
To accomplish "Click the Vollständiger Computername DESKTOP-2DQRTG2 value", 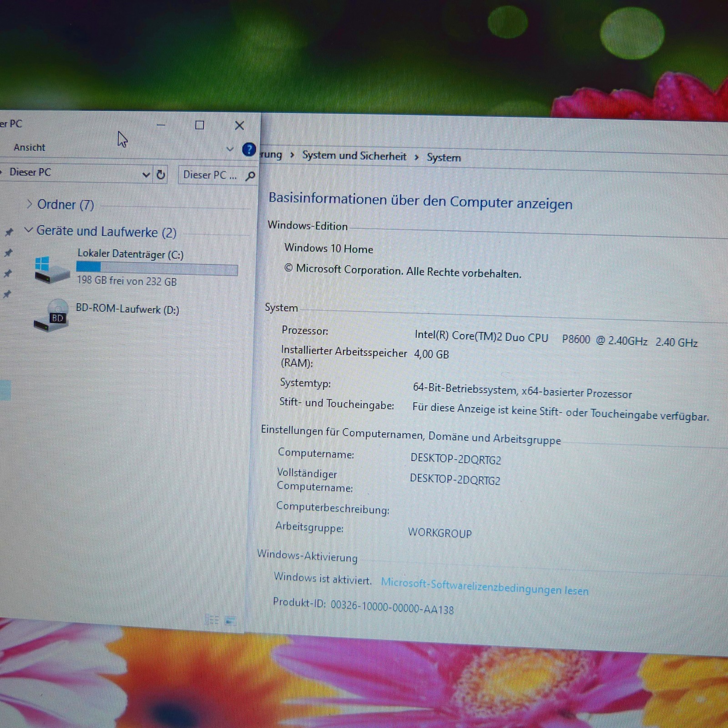I will 455,479.
